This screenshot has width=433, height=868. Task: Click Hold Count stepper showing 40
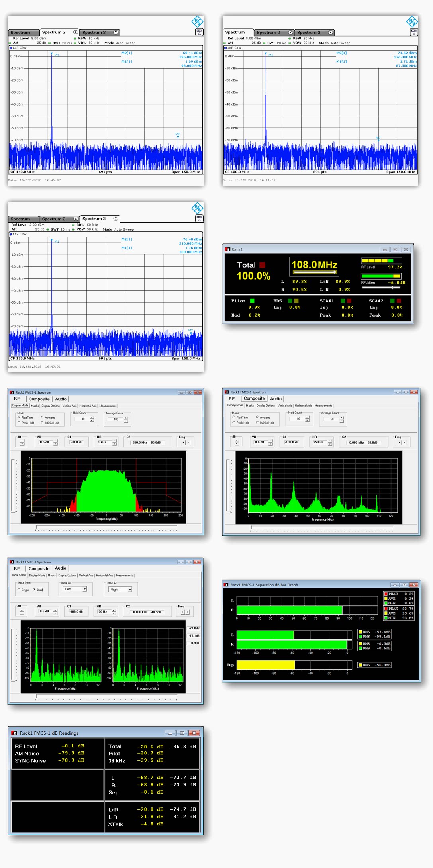click(x=92, y=419)
